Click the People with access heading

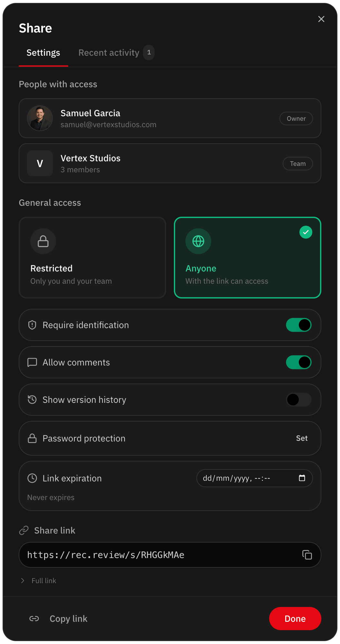coord(58,84)
